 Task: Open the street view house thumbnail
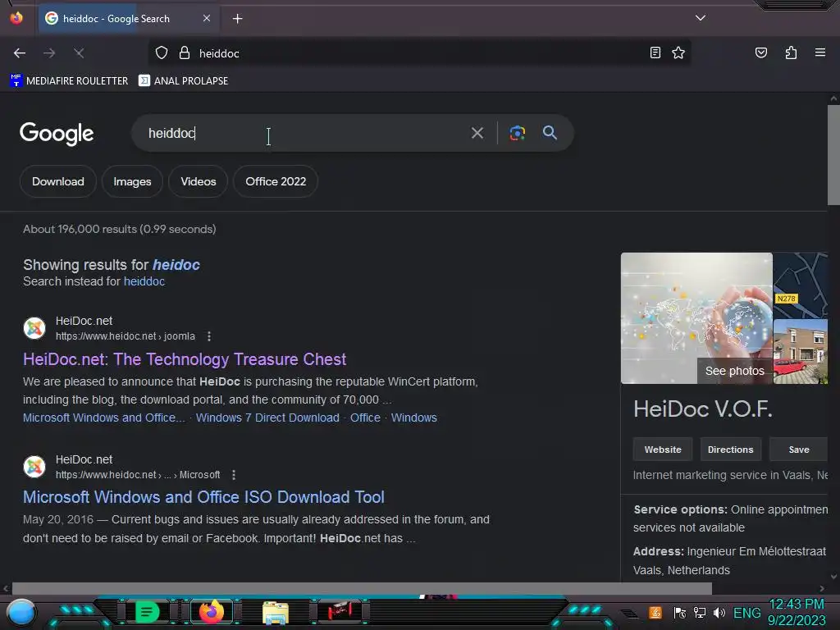(801, 351)
